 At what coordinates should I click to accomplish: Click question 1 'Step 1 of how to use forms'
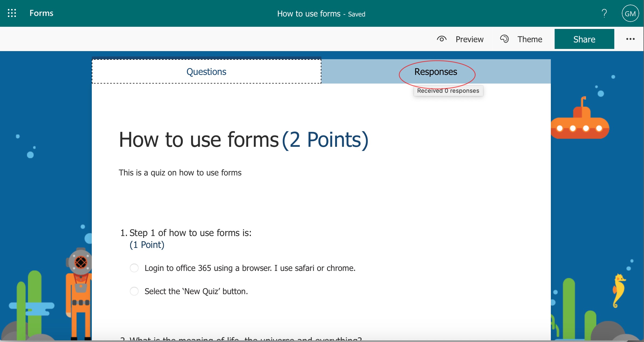190,233
